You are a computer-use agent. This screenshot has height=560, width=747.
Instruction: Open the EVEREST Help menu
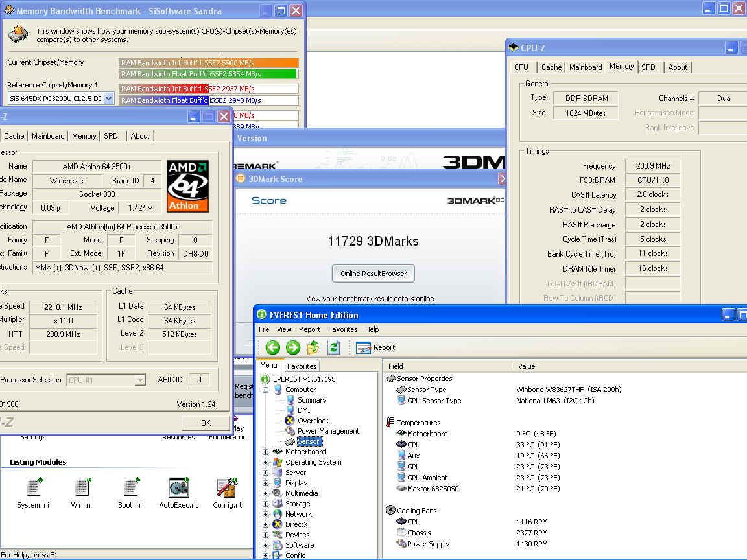tap(372, 329)
